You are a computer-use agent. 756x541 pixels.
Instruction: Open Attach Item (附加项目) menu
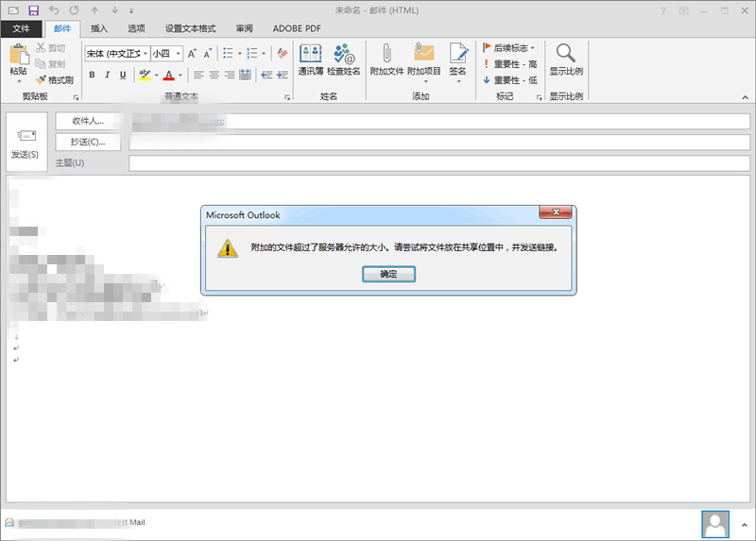coord(423,62)
